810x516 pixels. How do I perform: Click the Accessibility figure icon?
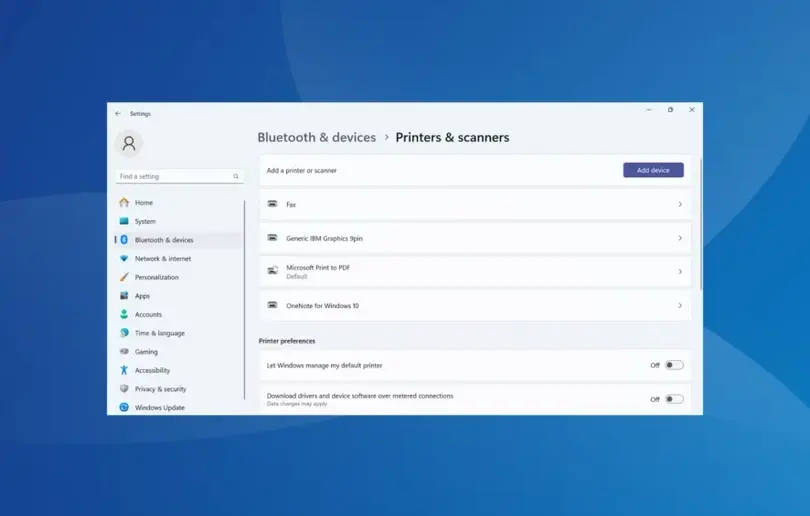click(124, 370)
